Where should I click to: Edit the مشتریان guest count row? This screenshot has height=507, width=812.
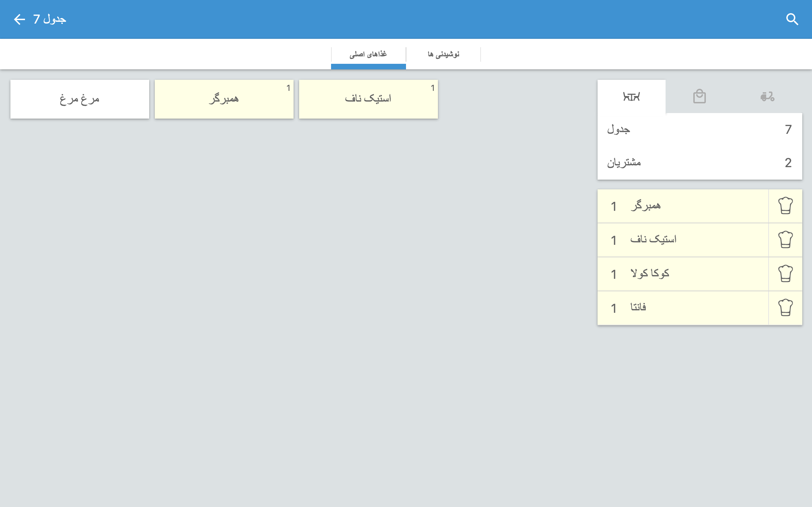coord(699,163)
